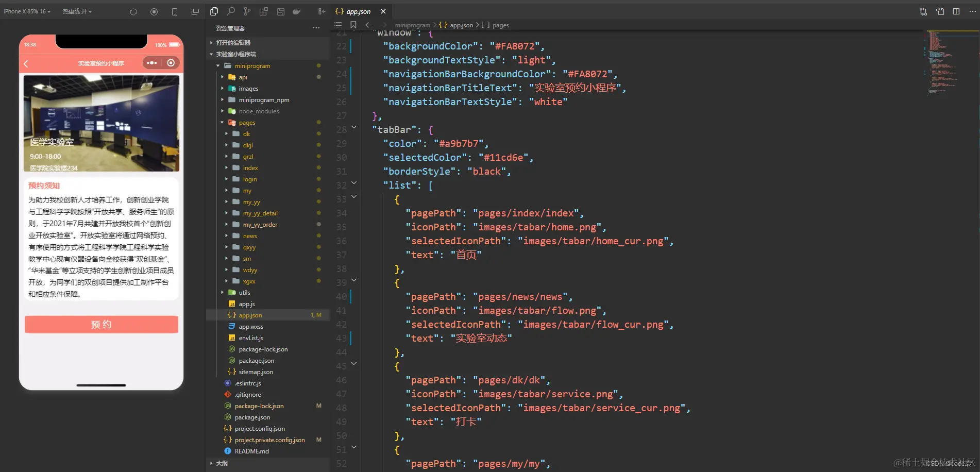Click the compare changes icon at top right
The width and height of the screenshot is (980, 472).
[923, 11]
